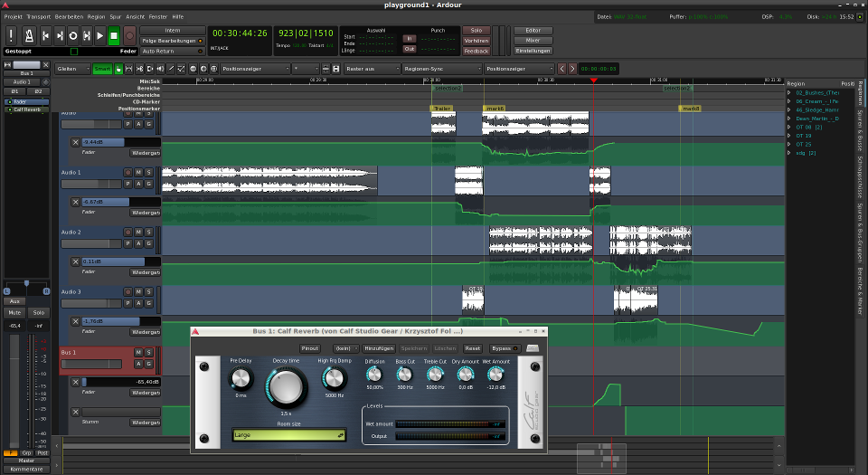Expand the sdg region entry
Image resolution: width=868 pixels, height=475 pixels.
tap(788, 153)
